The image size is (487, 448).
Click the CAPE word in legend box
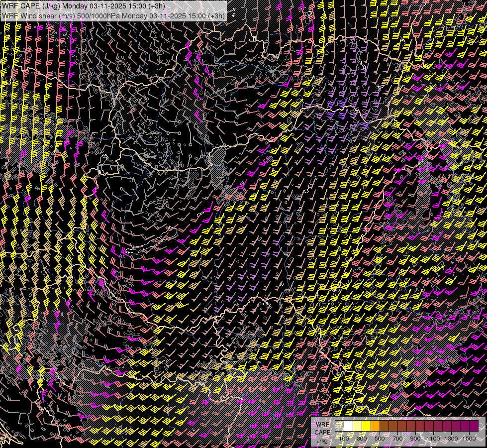tap(322, 432)
